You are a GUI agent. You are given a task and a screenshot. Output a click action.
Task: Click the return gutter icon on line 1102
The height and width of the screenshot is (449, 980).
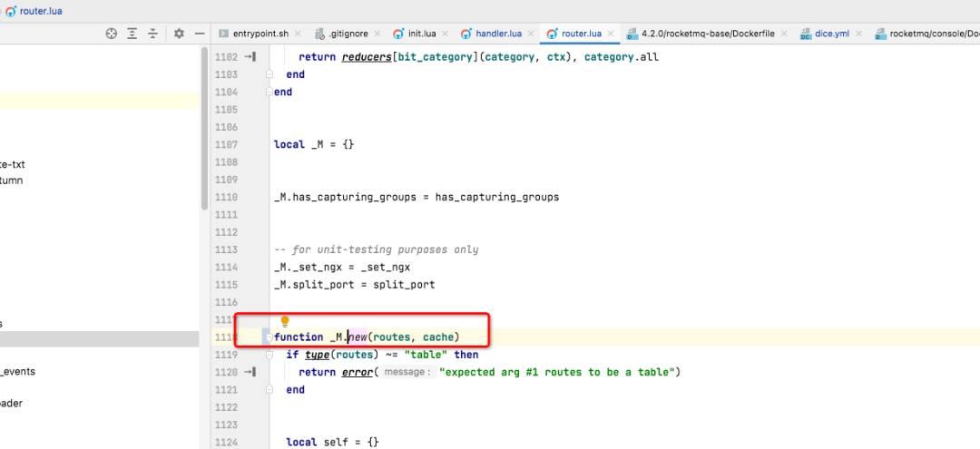[250, 57]
